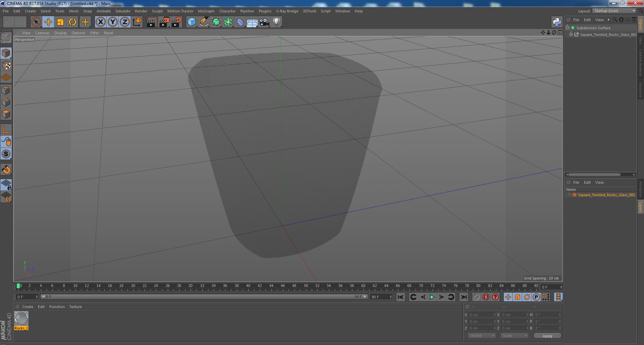Go to start of animation
644x345 pixels.
coord(400,297)
